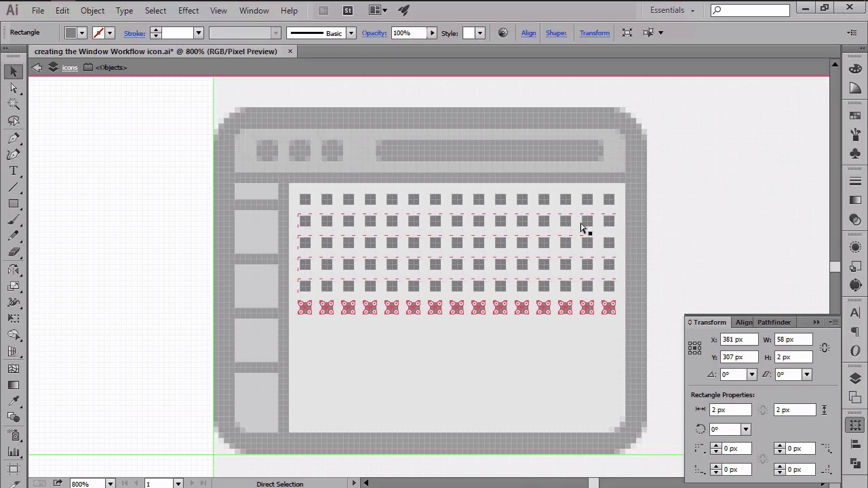Viewport: 868px width, 488px height.
Task: Open the zoom level dropdown at 800%
Action: tap(109, 483)
